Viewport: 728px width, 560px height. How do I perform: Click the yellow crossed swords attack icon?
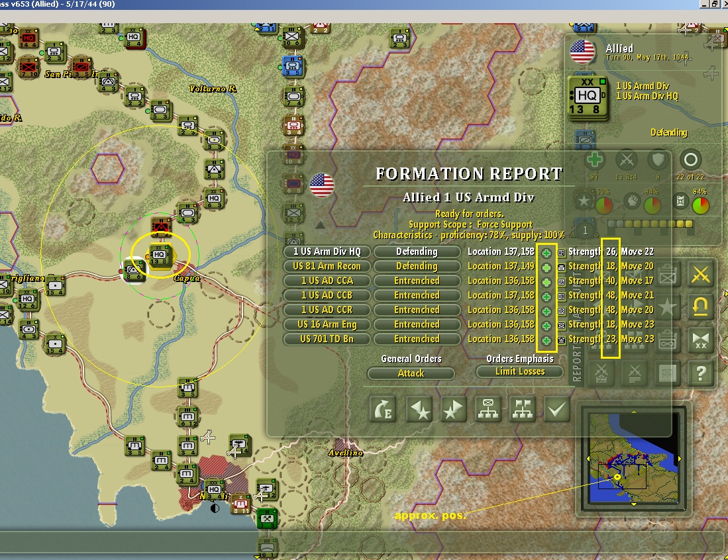[x=700, y=275]
